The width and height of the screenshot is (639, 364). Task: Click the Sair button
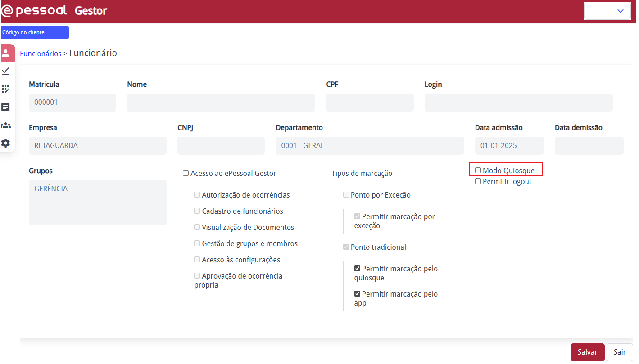click(620, 352)
